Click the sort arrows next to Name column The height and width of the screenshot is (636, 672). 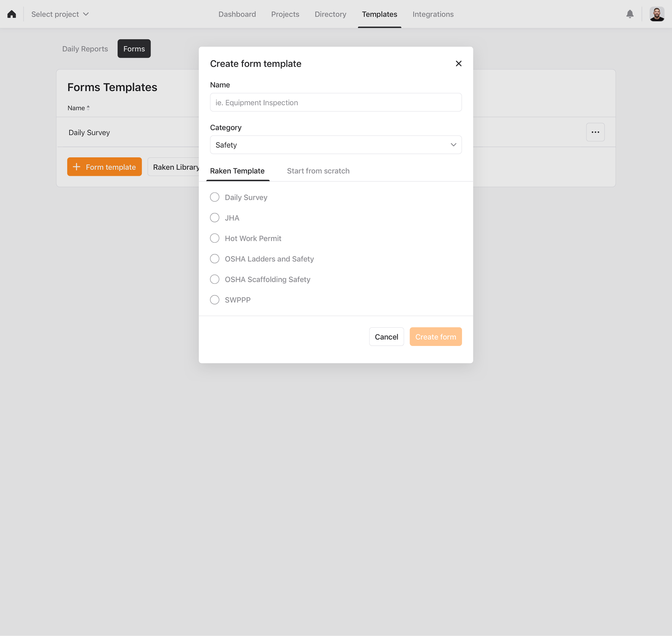pyautogui.click(x=88, y=108)
